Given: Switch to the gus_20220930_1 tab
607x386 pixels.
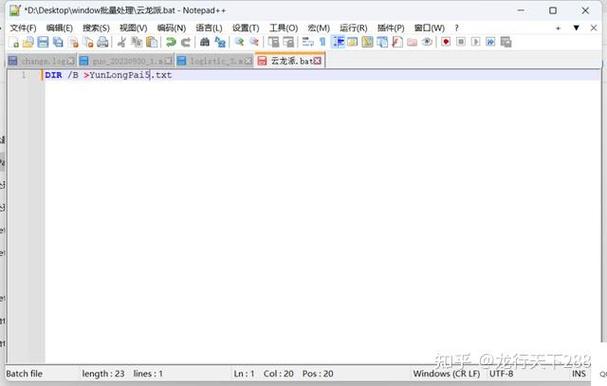Looking at the screenshot, I should [127, 61].
